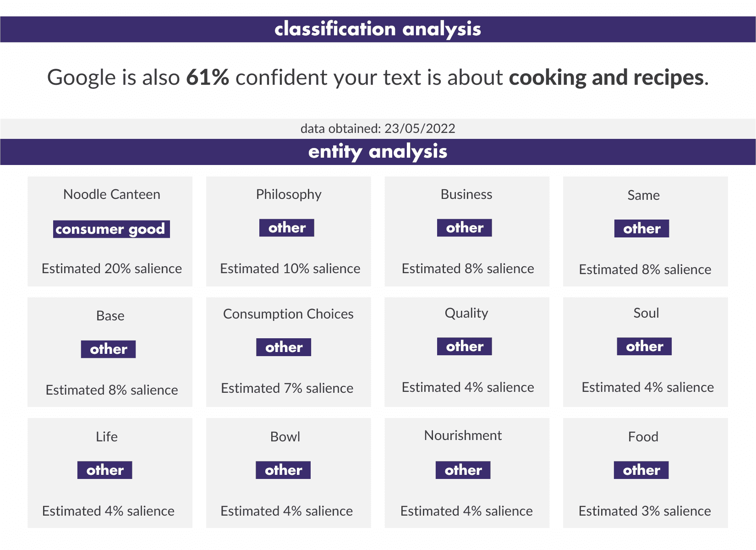Click the 61% confidence value

pos(208,77)
